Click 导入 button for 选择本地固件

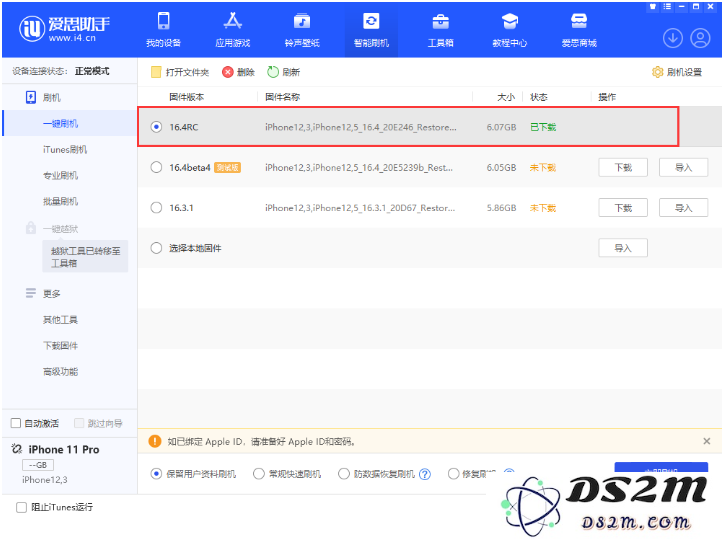(623, 248)
